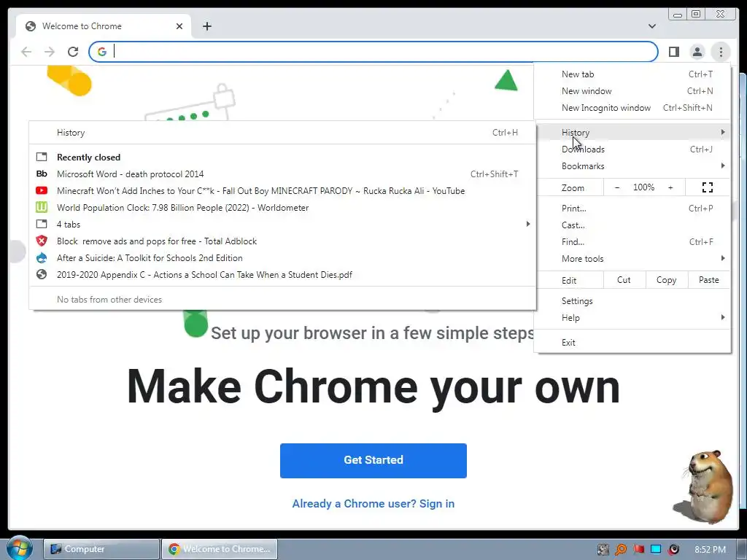Decrease zoom with the minus button
The width and height of the screenshot is (747, 560).
(x=617, y=187)
